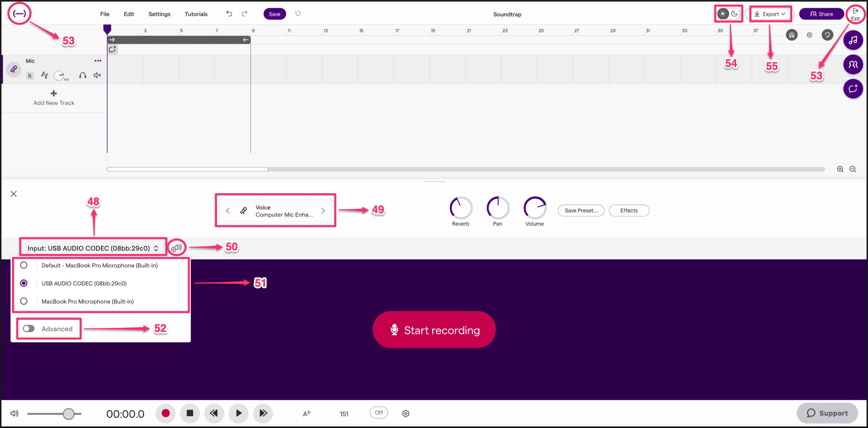Viewport: 868px width, 428px height.
Task: Open the monitoring settings icon next to input selector
Action: pos(177,247)
